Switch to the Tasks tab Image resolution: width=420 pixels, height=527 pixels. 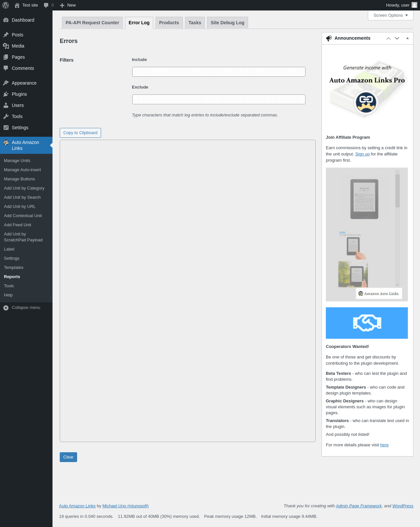point(195,23)
